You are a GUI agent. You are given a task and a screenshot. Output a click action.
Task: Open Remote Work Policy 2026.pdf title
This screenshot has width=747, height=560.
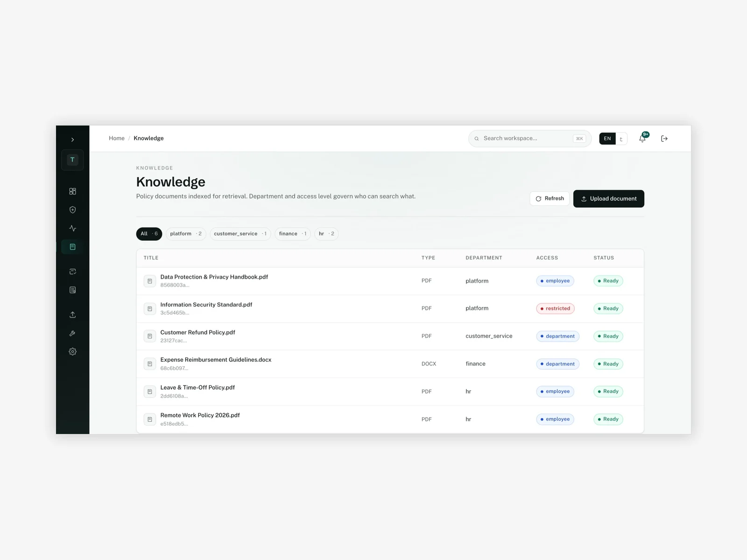pyautogui.click(x=200, y=415)
